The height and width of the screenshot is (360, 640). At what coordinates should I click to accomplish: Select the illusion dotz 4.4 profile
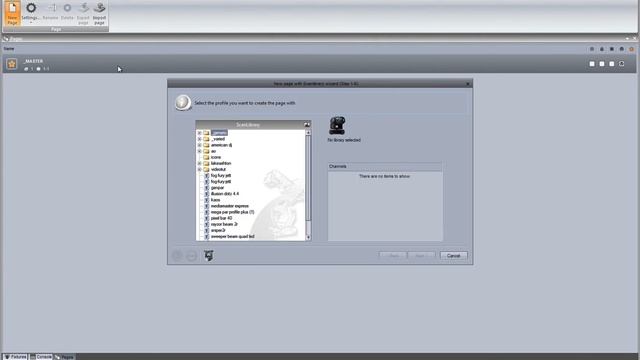(225, 194)
